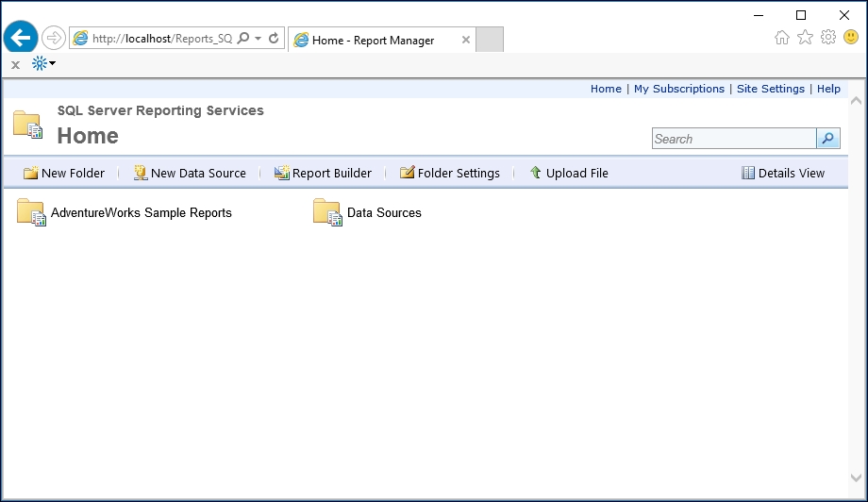Image resolution: width=868 pixels, height=502 pixels.
Task: Click the Folder Settings label
Action: [459, 174]
